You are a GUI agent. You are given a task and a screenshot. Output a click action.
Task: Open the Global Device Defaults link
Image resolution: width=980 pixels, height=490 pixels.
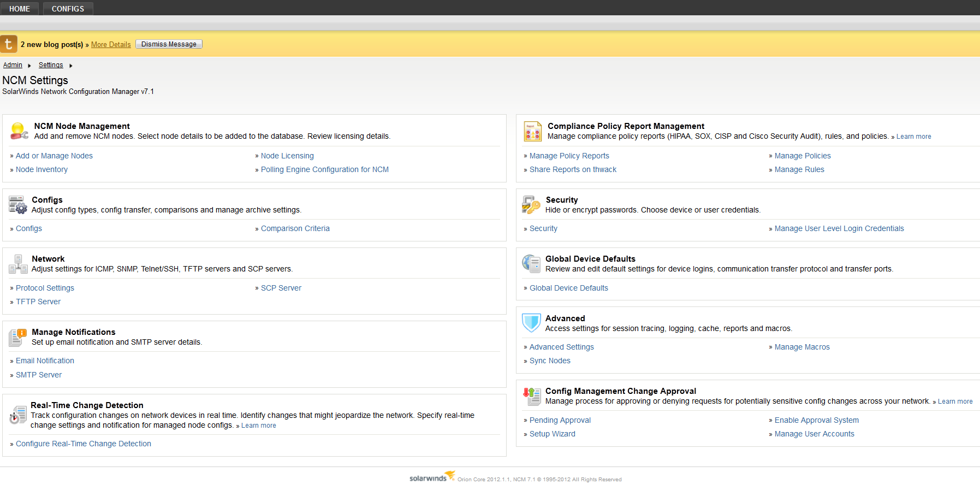[x=569, y=288]
